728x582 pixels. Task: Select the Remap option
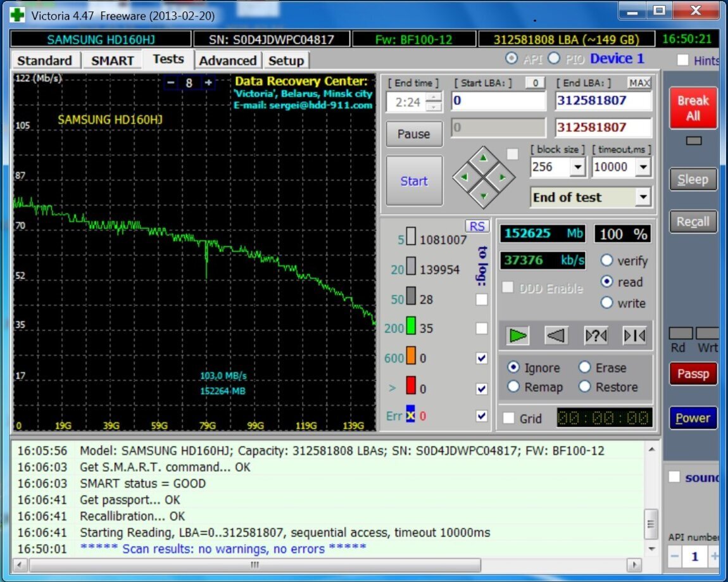click(x=514, y=387)
